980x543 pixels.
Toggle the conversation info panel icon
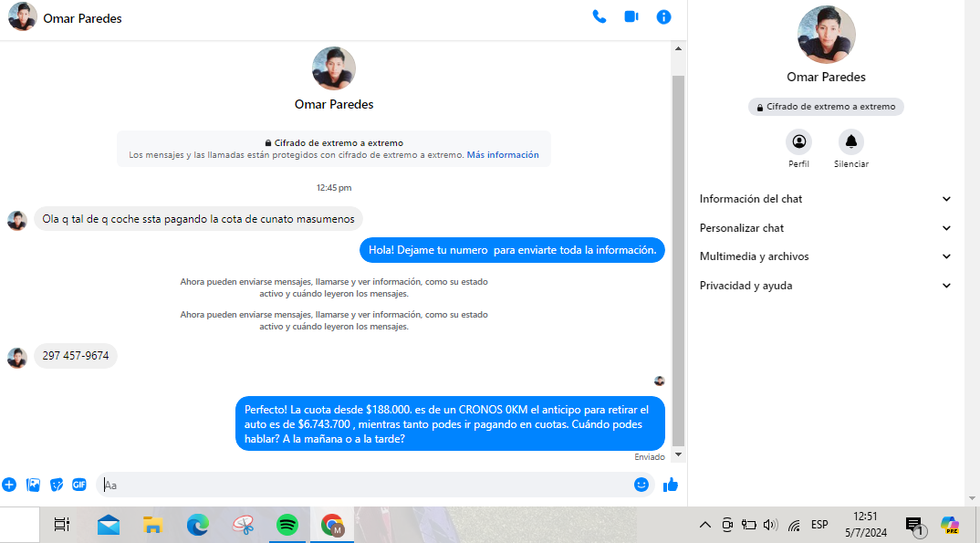[x=664, y=16]
